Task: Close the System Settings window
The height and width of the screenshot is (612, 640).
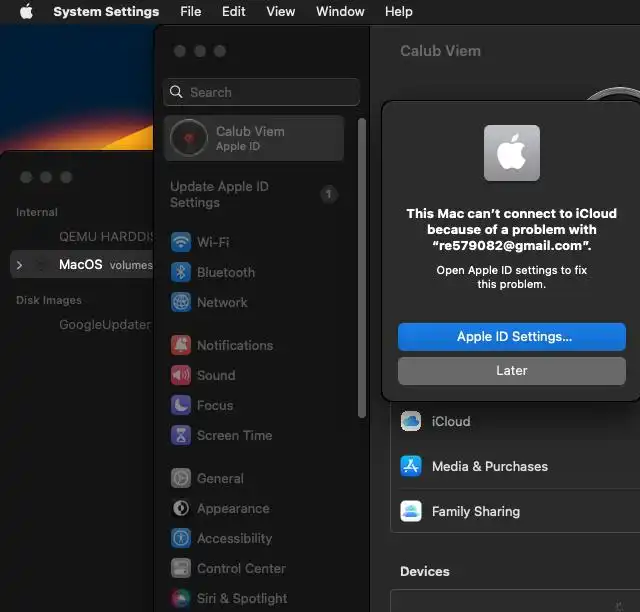Action: (180, 51)
